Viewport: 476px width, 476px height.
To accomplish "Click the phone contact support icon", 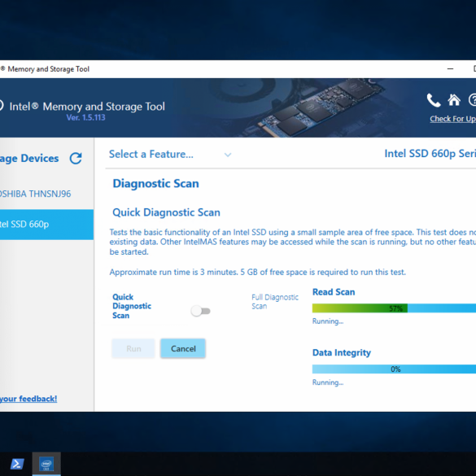I will click(x=434, y=100).
